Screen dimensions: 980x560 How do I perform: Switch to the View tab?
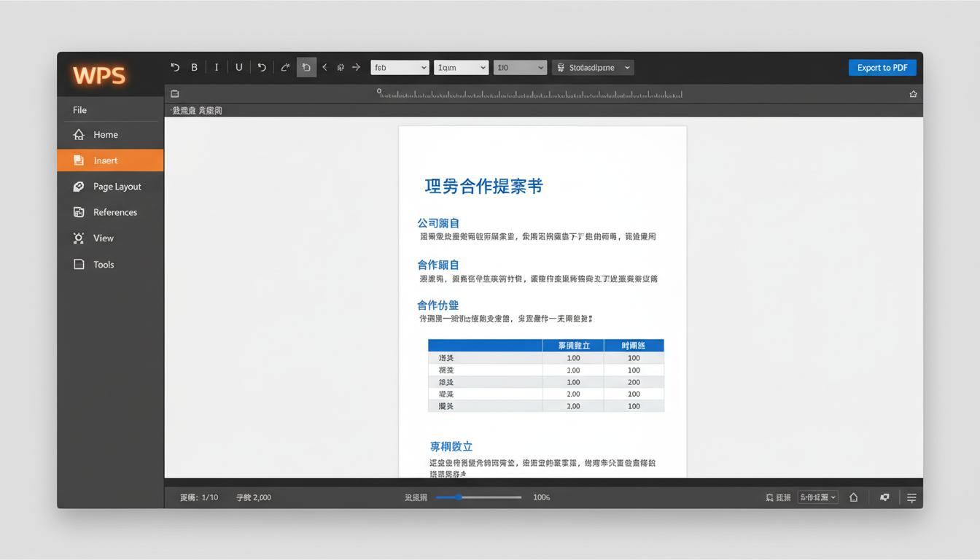[x=110, y=238]
